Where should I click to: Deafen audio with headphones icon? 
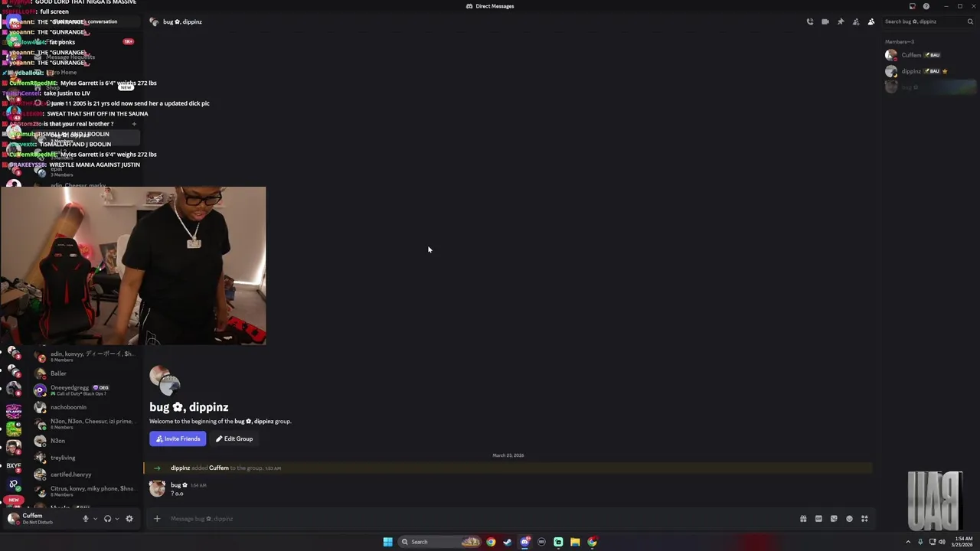coord(107,519)
